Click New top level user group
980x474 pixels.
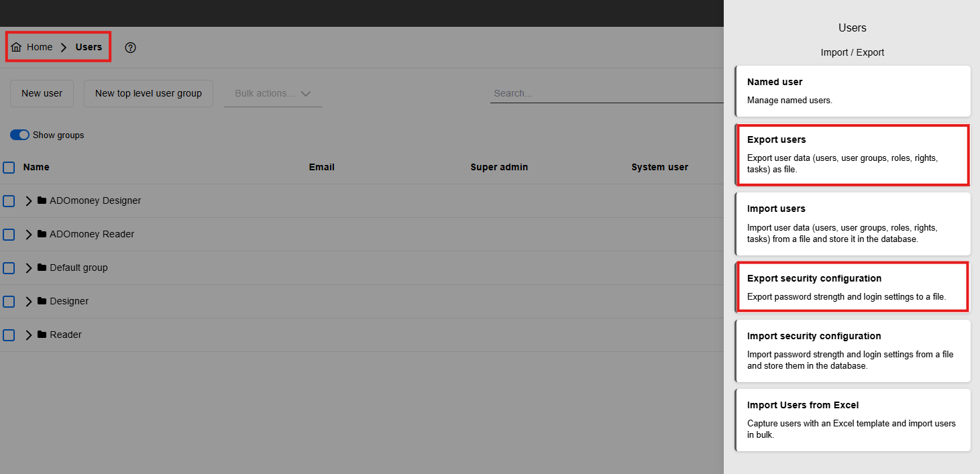click(148, 93)
